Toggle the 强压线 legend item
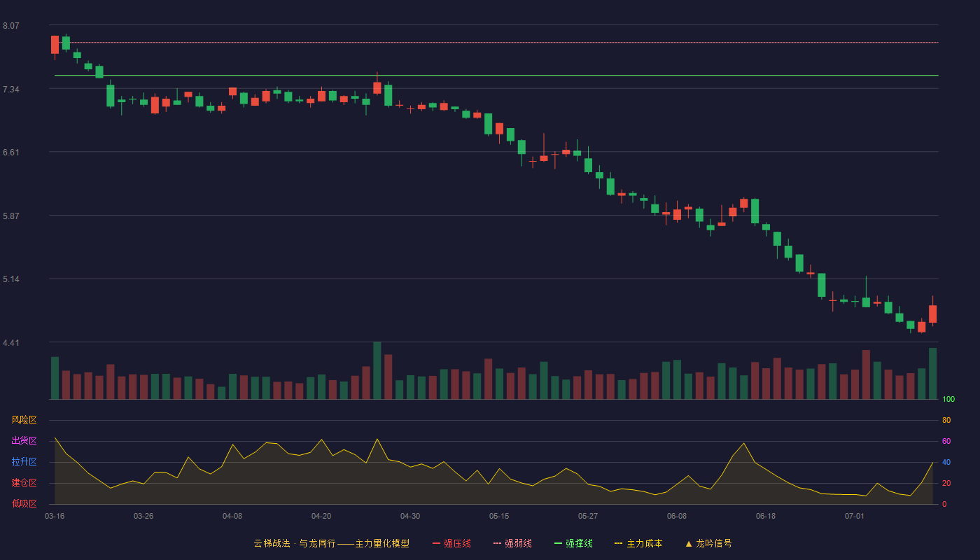This screenshot has height=560, width=980. 451,543
